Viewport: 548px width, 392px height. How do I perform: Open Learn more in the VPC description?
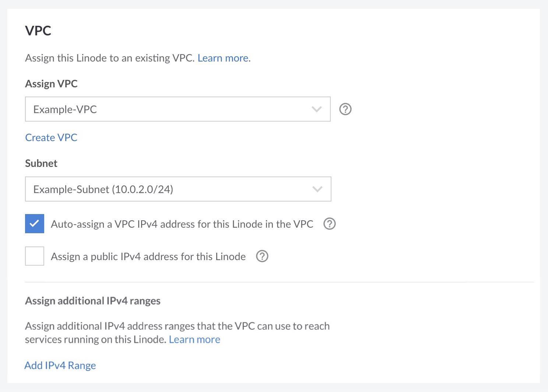222,58
